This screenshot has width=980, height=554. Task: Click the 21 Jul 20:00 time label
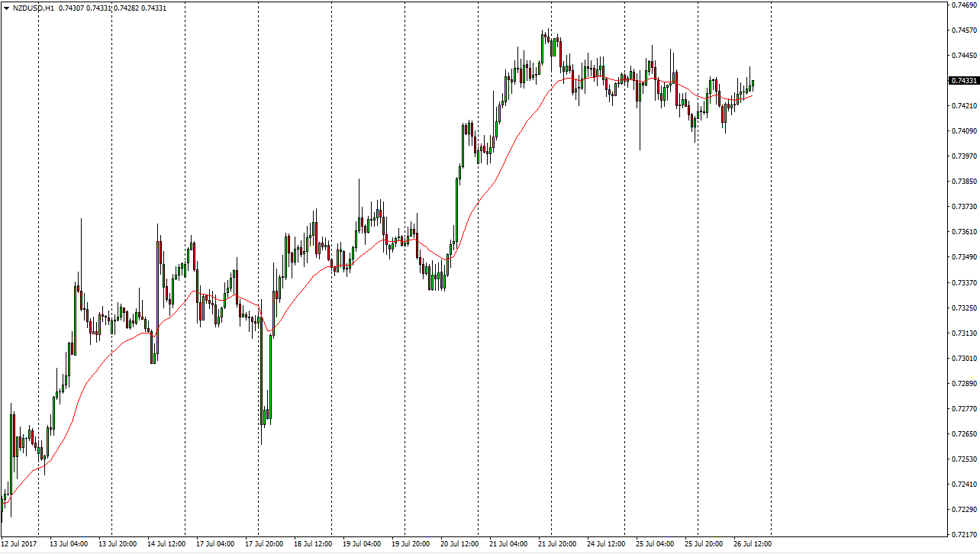(557, 544)
